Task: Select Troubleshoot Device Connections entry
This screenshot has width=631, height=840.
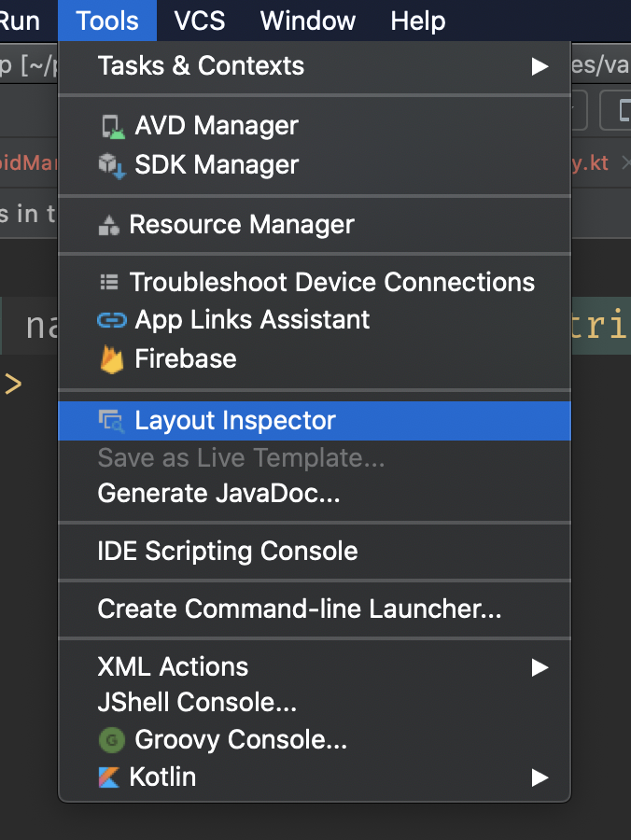Action: [x=315, y=282]
